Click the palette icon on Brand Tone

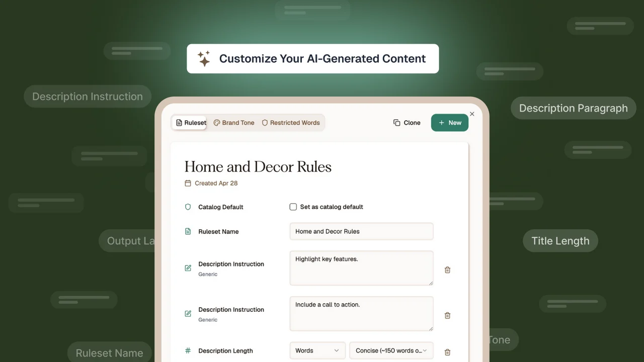[217, 123]
